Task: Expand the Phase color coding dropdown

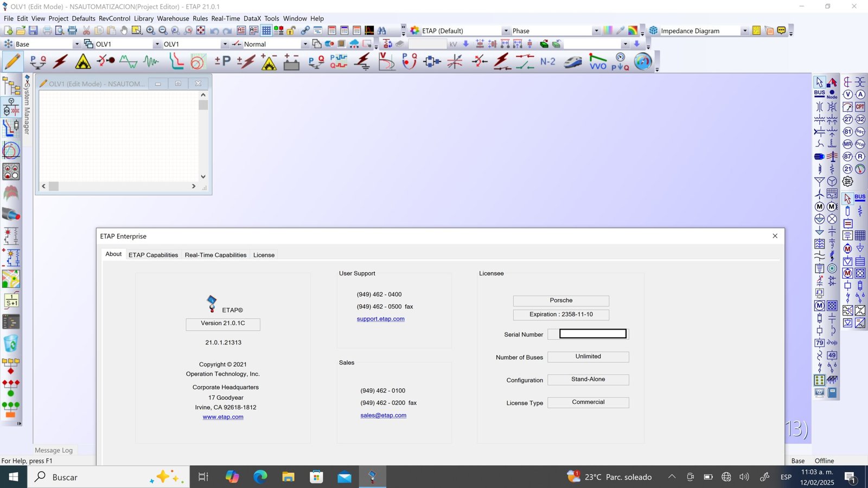Action: point(596,31)
